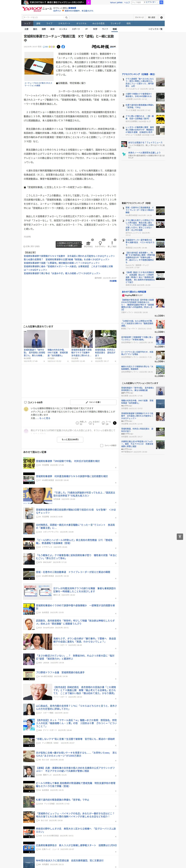Open the マイページ button

coord(139,18)
